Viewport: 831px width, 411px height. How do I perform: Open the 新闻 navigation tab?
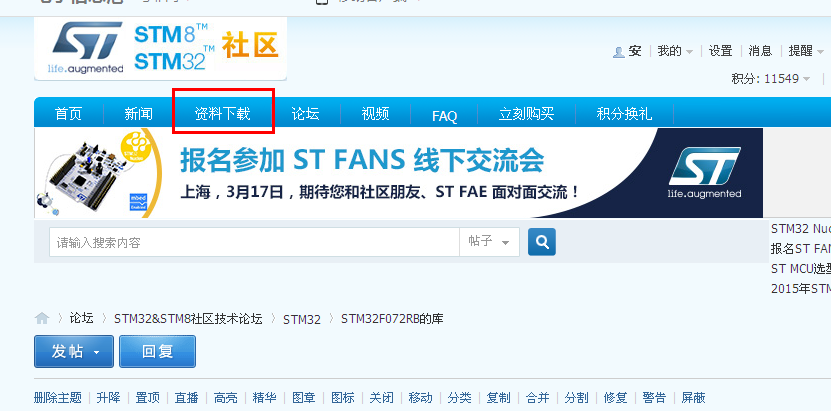tap(138, 114)
